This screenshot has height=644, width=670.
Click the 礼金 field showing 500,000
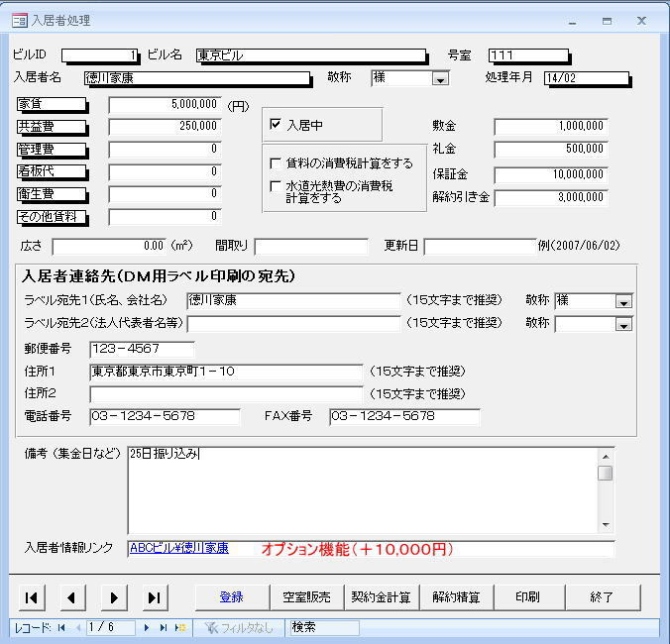(550, 150)
